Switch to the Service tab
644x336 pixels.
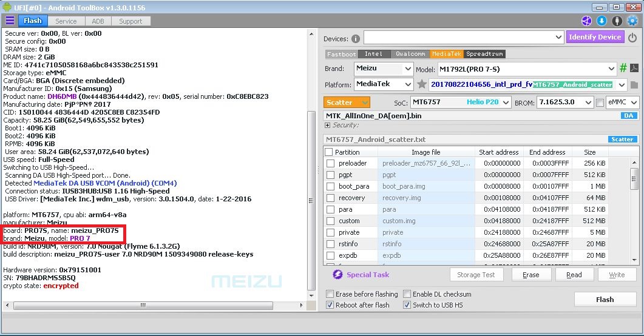coord(66,21)
